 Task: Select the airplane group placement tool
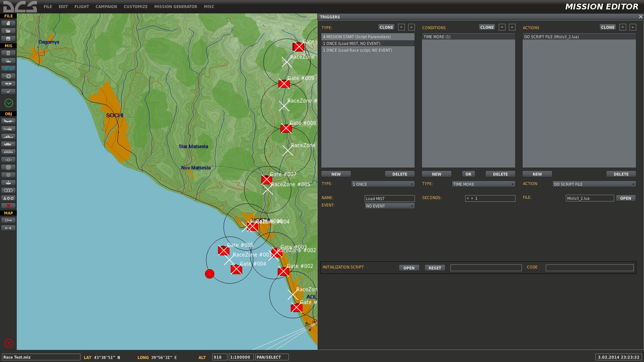click(8, 121)
